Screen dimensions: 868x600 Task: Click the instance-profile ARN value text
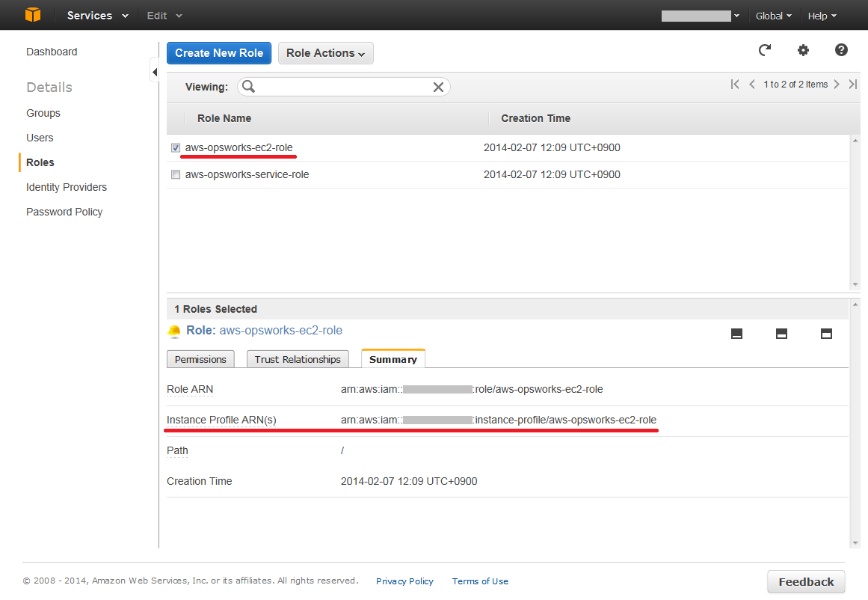pos(498,420)
